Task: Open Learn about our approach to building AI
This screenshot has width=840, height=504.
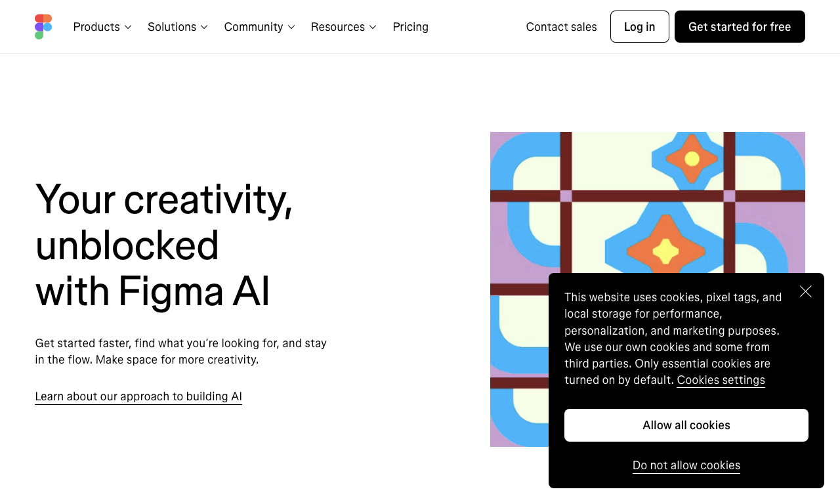Action: pyautogui.click(x=138, y=396)
